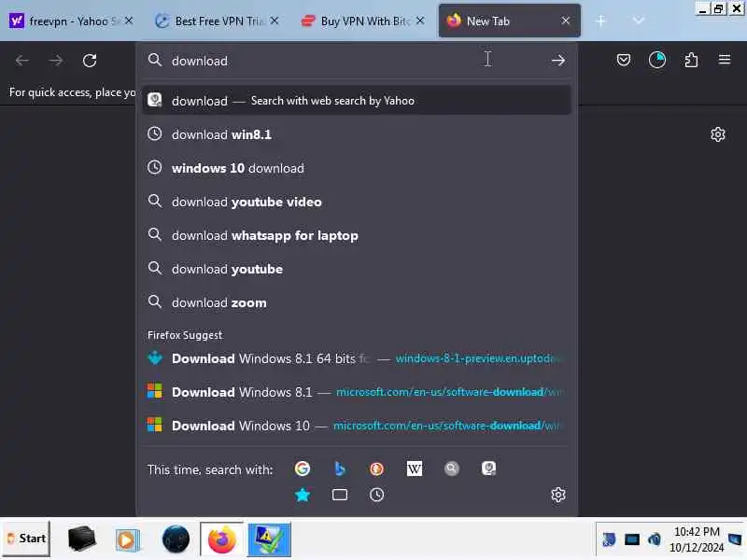Search this time with Google
747x560 pixels.
point(302,469)
